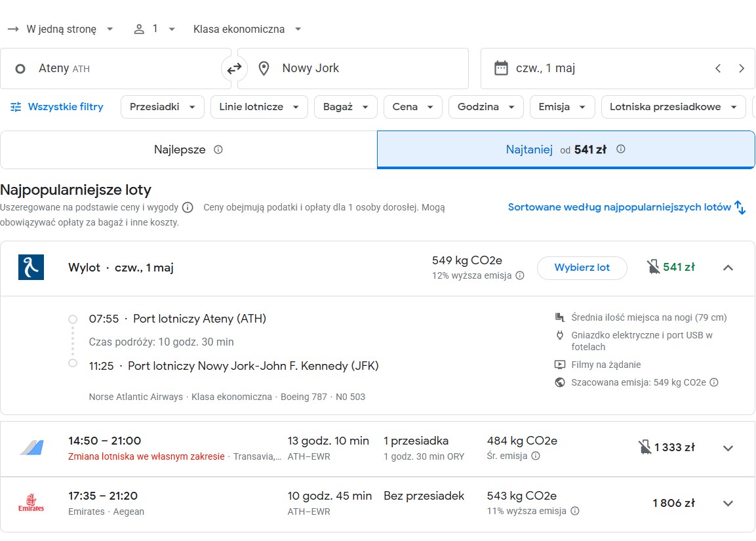Screen dimensions: 756x541
Task: Show info on Śr. emisja
Action: (536, 456)
